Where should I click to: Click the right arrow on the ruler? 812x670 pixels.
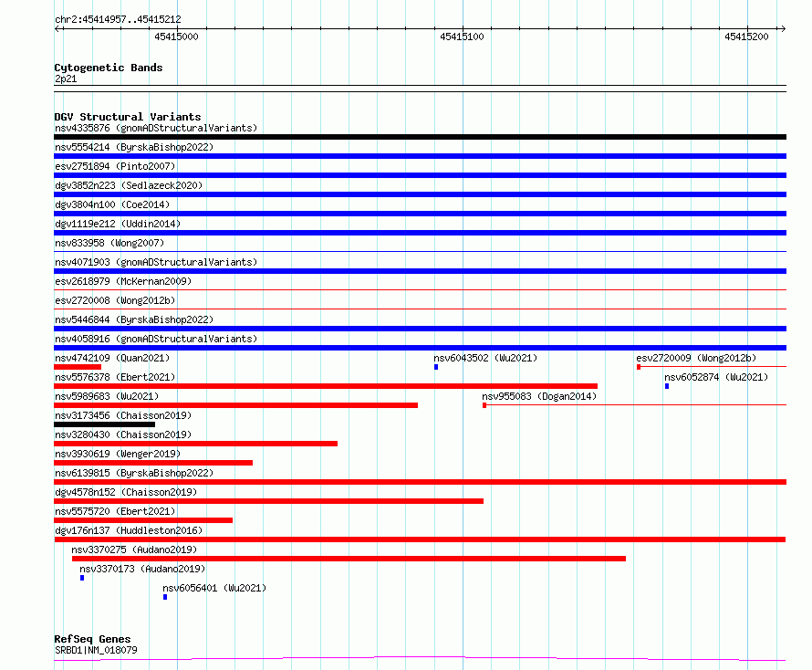tap(782, 28)
